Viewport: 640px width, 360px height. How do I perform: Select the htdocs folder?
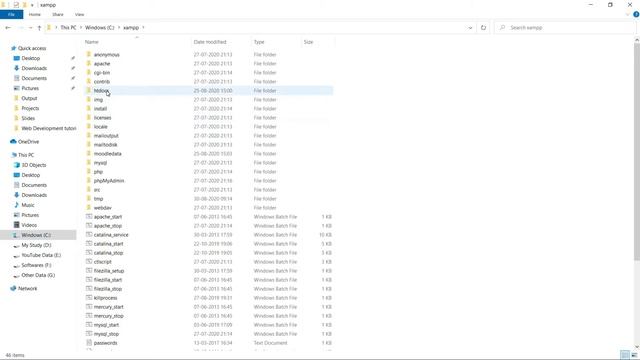tap(208, 91)
